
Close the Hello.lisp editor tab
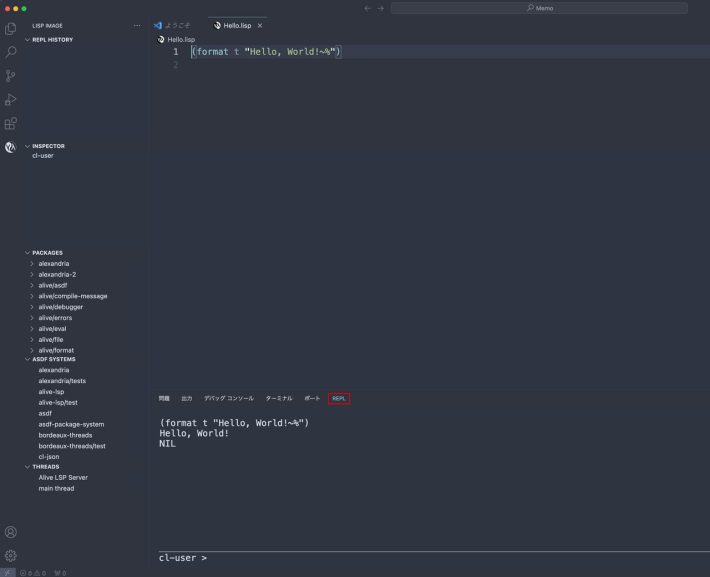(x=260, y=26)
